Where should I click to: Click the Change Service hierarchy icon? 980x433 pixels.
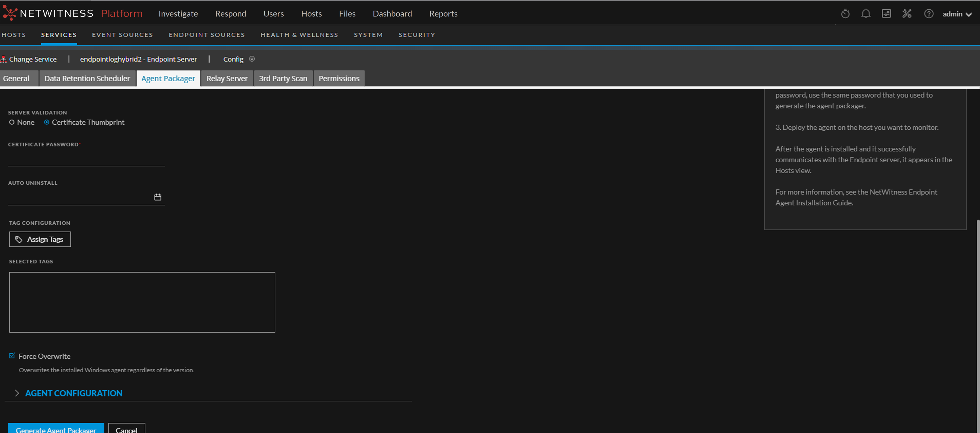[x=3, y=59]
